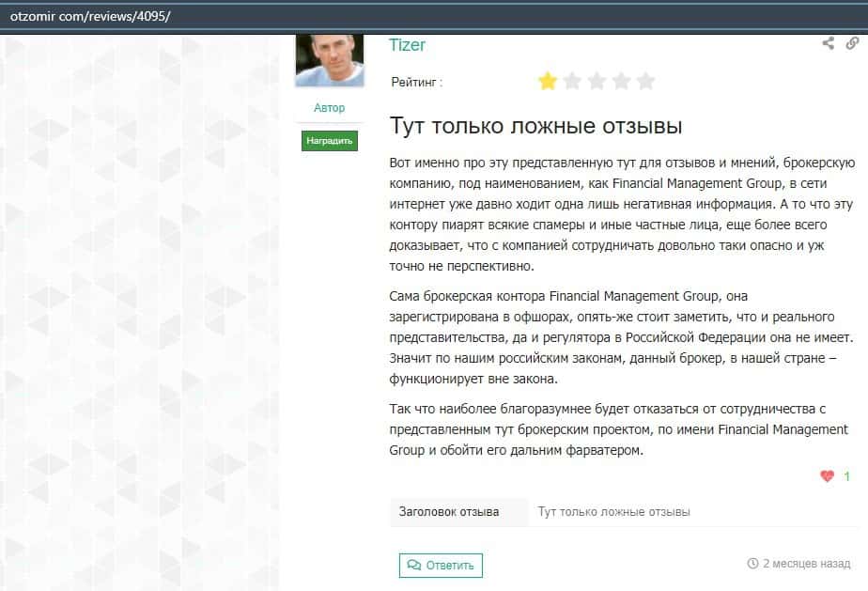Click the clock icon beside the timestamp
868x591 pixels.
coord(752,564)
